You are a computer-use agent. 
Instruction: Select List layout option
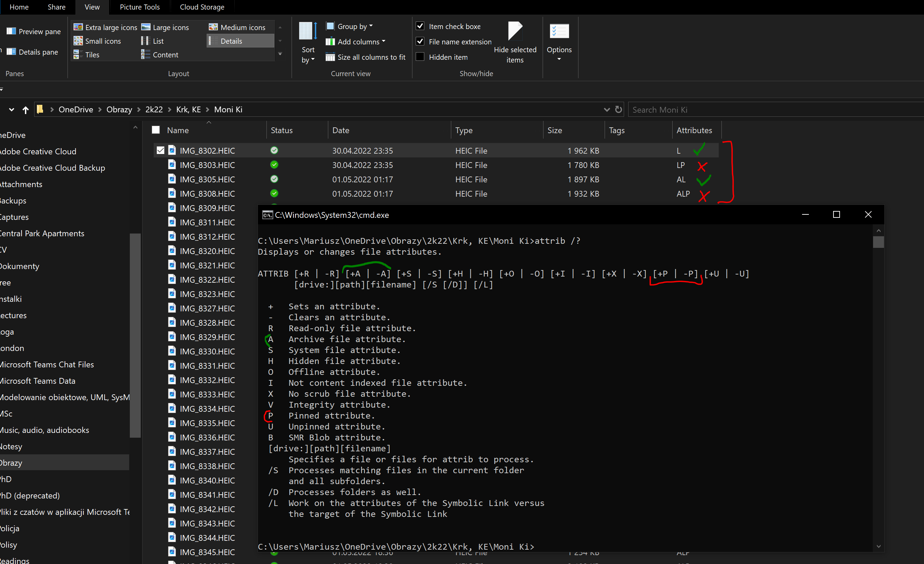[x=153, y=41]
